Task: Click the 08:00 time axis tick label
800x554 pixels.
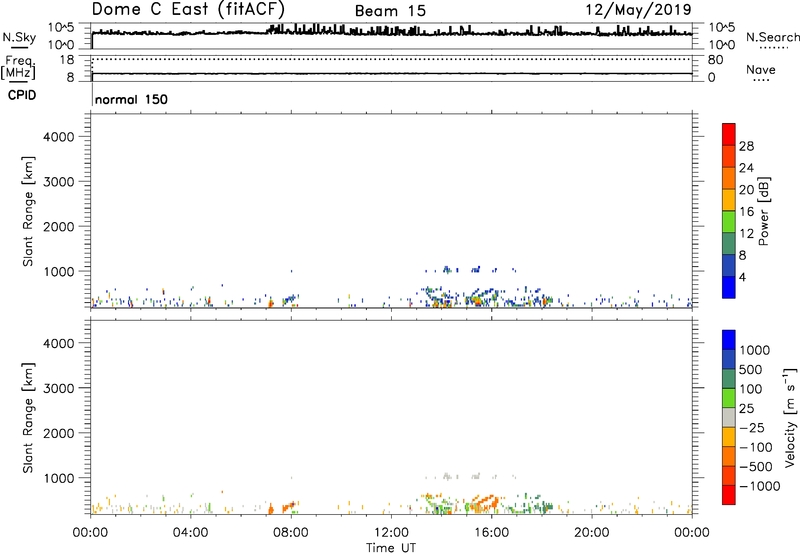Action: click(290, 533)
